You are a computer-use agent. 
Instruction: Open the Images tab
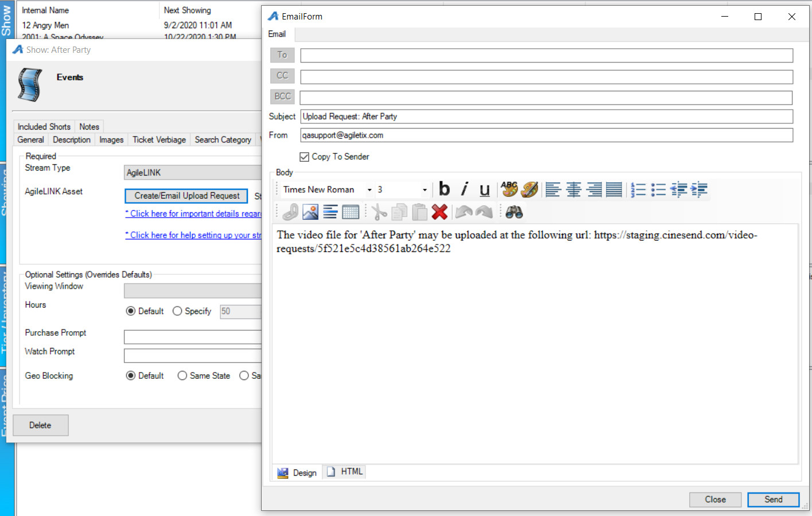click(x=111, y=140)
